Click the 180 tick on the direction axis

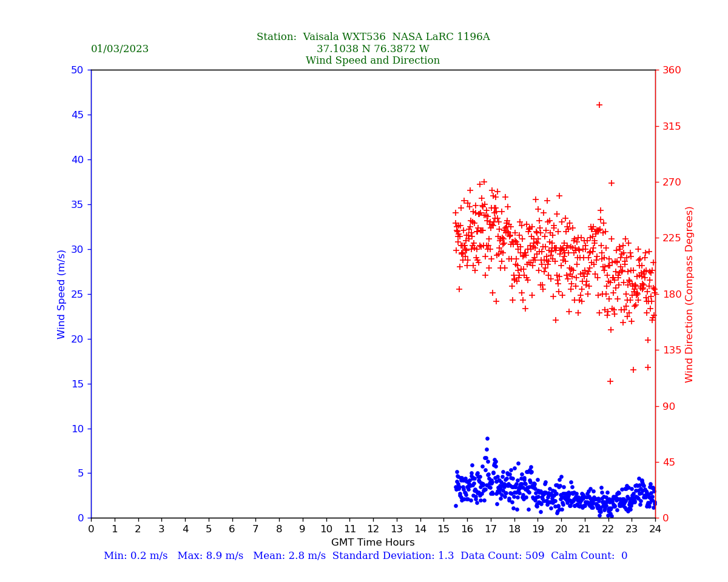coord(671,294)
